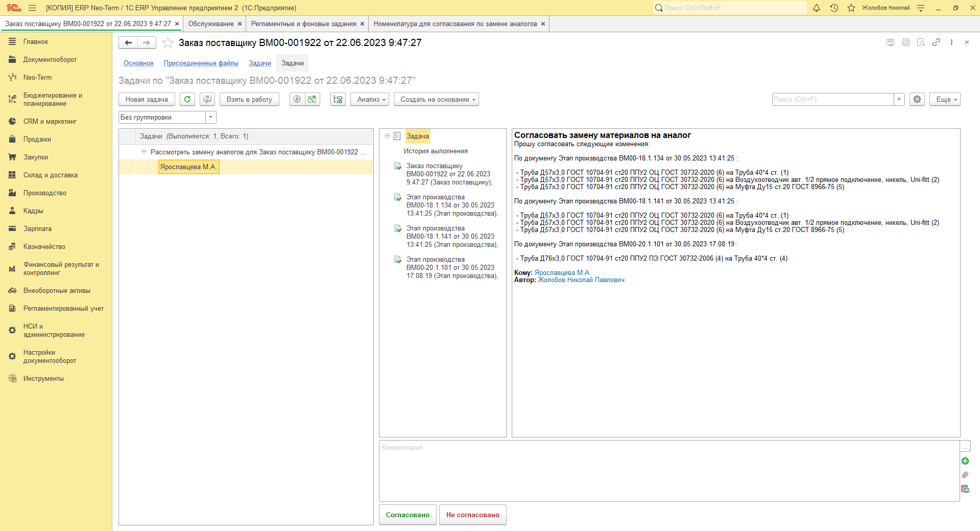
Task: Click 'Новая задача' button
Action: 147,99
